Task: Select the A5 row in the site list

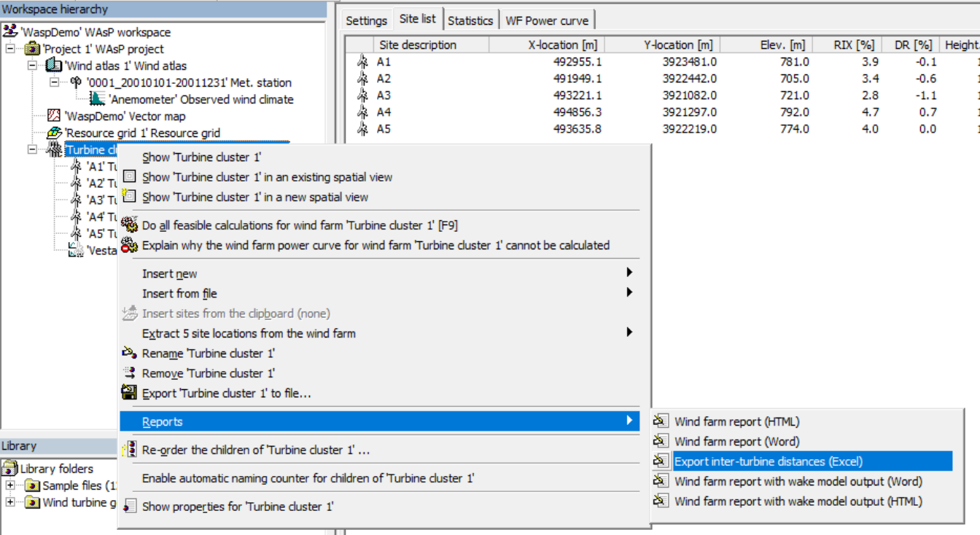Action: [x=384, y=129]
